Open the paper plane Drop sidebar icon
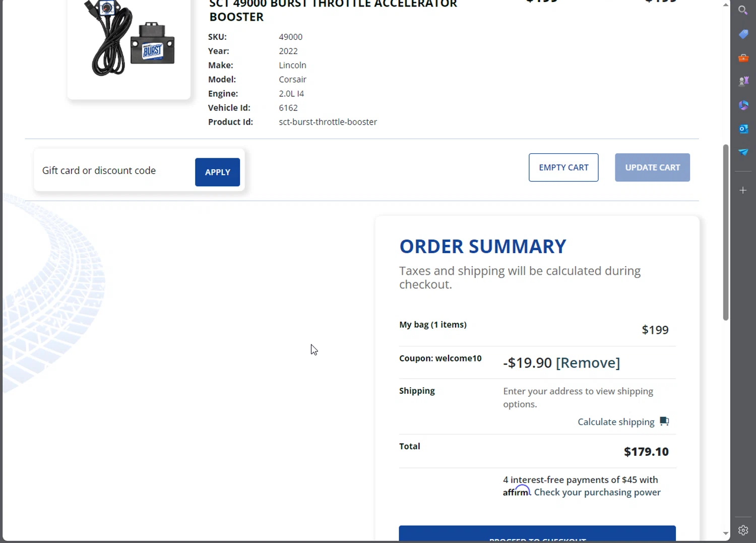This screenshot has height=543, width=756. [x=743, y=152]
